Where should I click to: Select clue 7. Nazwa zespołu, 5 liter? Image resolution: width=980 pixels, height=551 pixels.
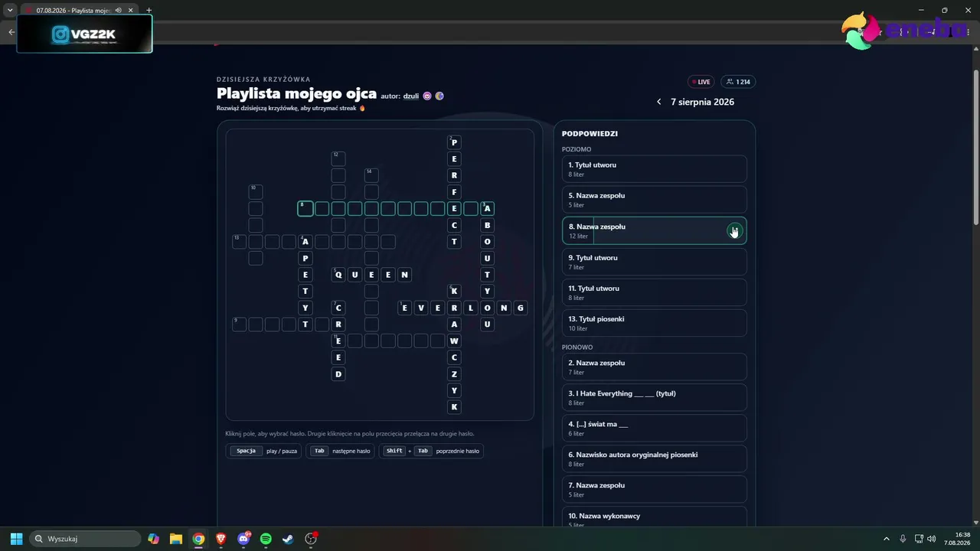click(x=654, y=490)
